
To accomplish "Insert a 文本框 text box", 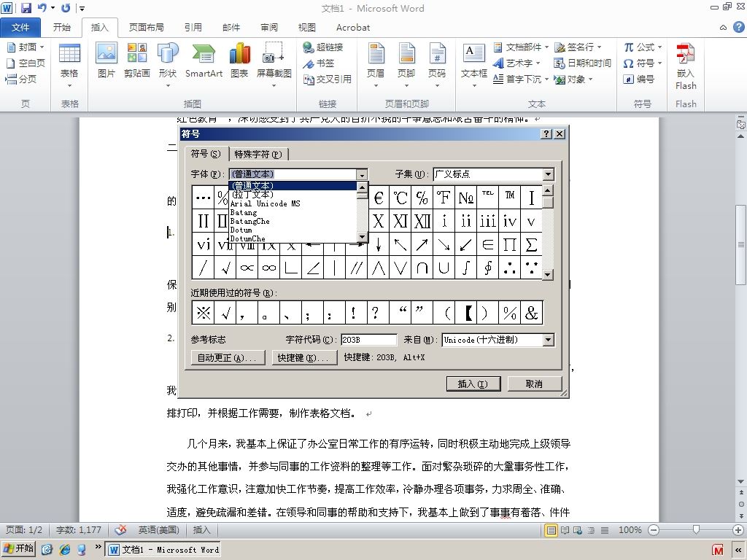I will tap(474, 64).
